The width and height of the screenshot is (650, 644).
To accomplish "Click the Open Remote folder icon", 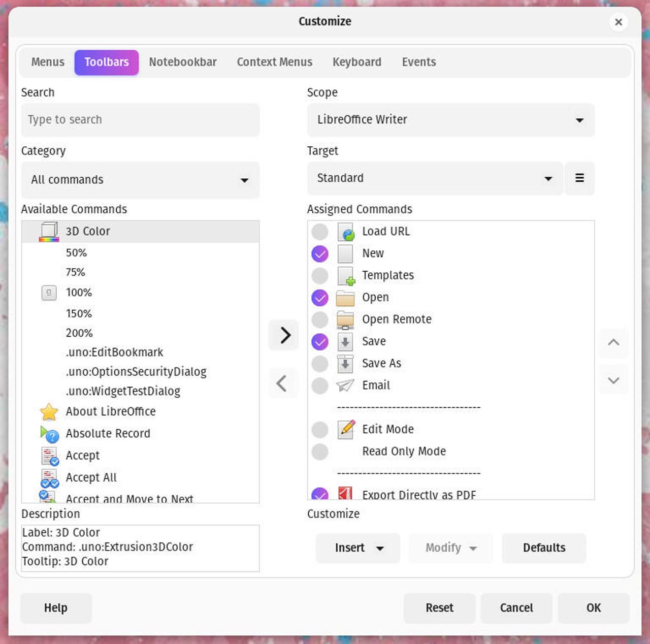I will (345, 320).
